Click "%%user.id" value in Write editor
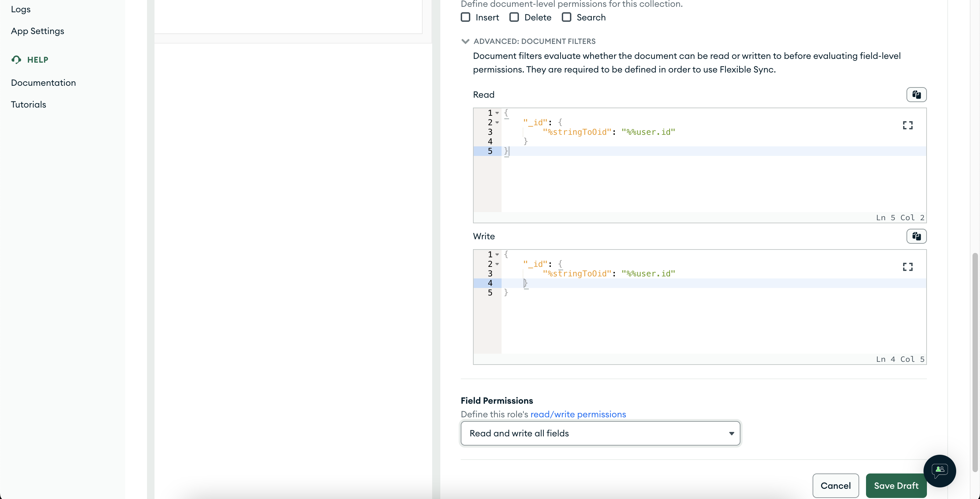The height and width of the screenshot is (499, 980). click(648, 273)
